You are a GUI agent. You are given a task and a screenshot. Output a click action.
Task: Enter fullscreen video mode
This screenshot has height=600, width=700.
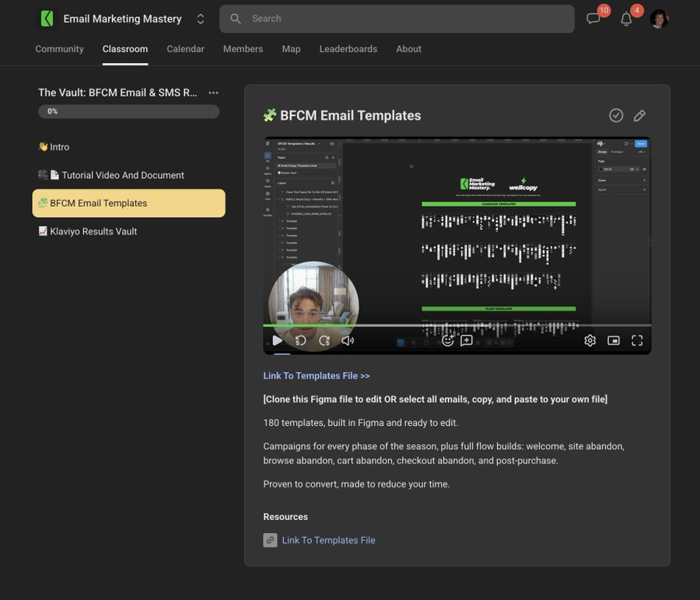point(637,341)
